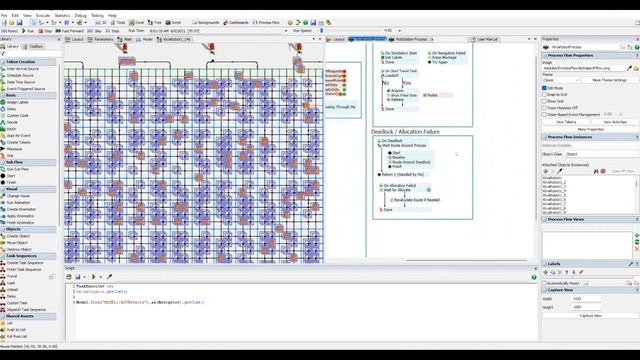
Task: Select the Batch activity
Action: pyautogui.click(x=11, y=129)
